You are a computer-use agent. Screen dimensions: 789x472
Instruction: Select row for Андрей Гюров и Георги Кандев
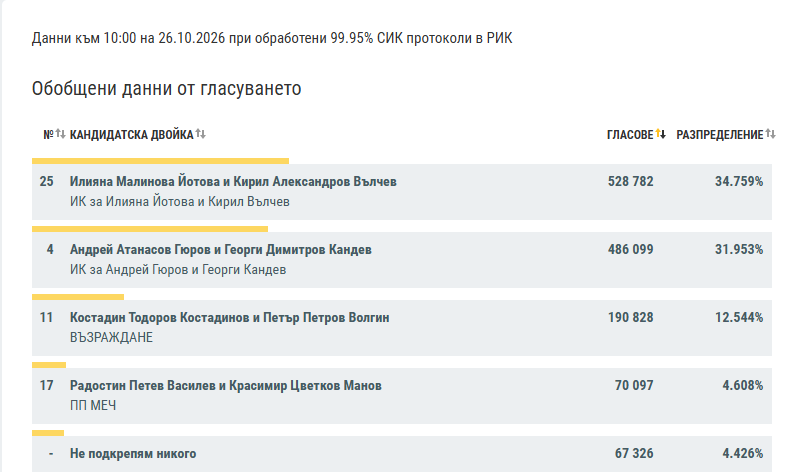[402, 260]
